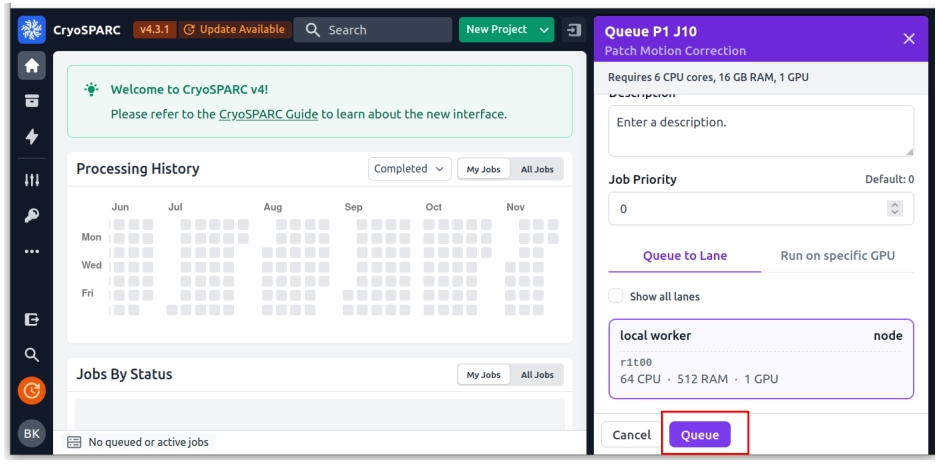Enable the Show all lanes checkbox
The image size is (939, 464).
pos(617,296)
